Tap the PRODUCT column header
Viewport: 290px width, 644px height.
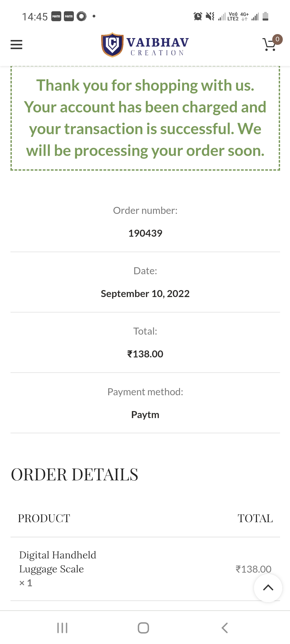coord(44,518)
